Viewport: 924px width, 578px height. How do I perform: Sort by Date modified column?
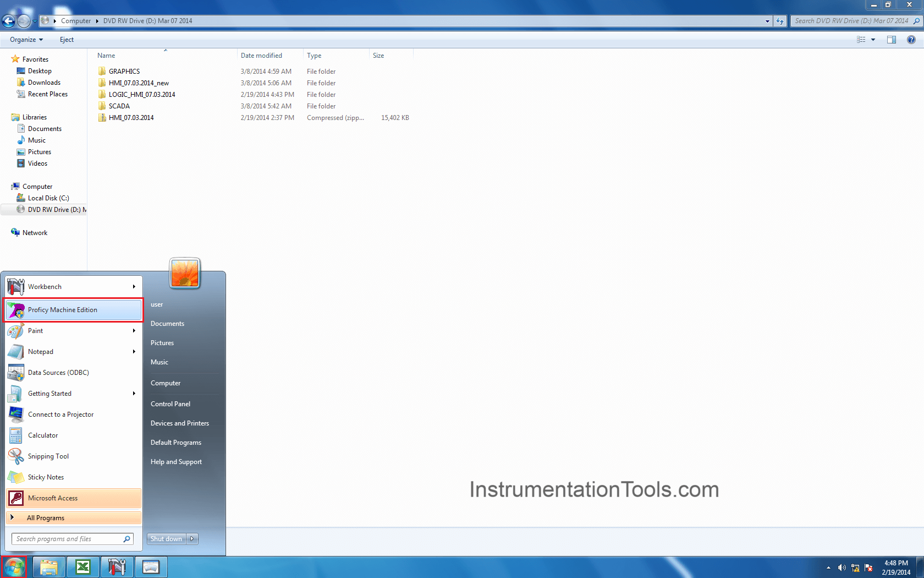(270, 56)
